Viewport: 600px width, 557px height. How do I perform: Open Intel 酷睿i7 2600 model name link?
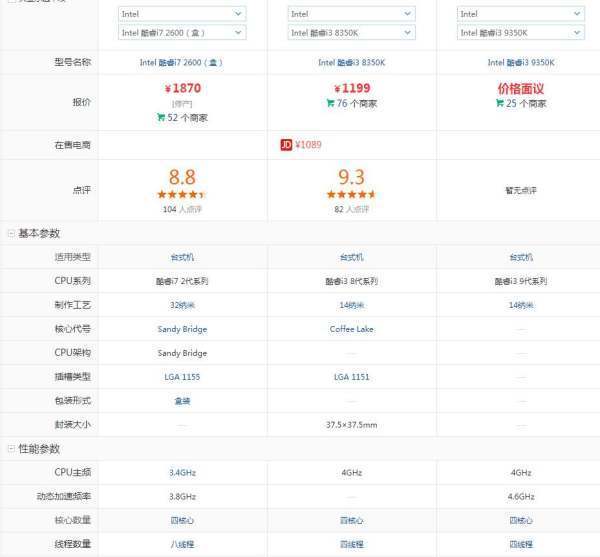(181, 62)
